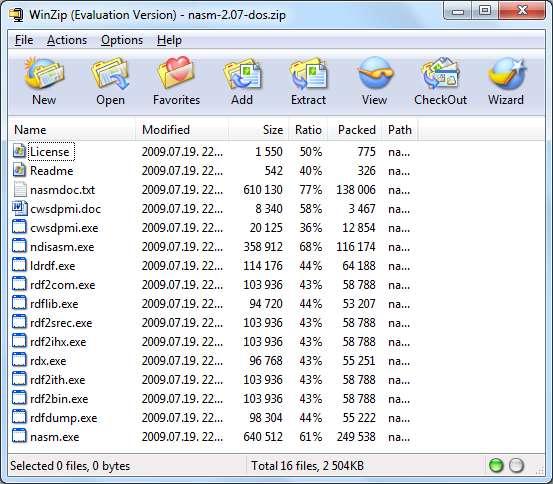Select the rdf2srec.exe file icon

pos(19,322)
